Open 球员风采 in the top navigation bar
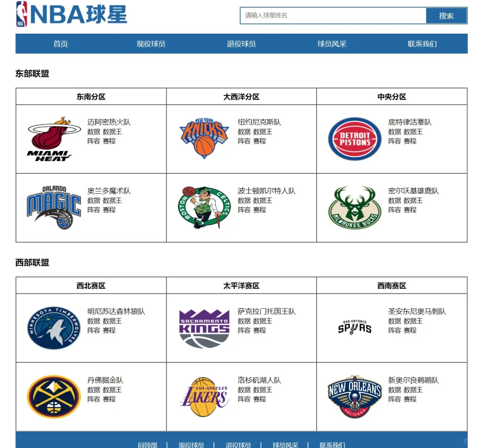 click(x=332, y=44)
